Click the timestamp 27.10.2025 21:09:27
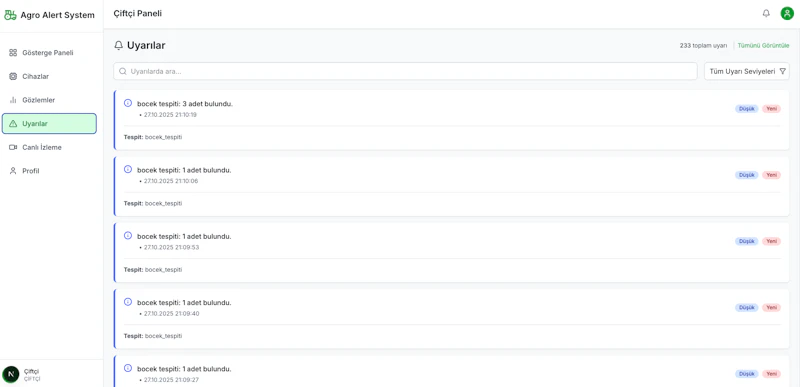This screenshot has height=387, width=800. coord(171,380)
